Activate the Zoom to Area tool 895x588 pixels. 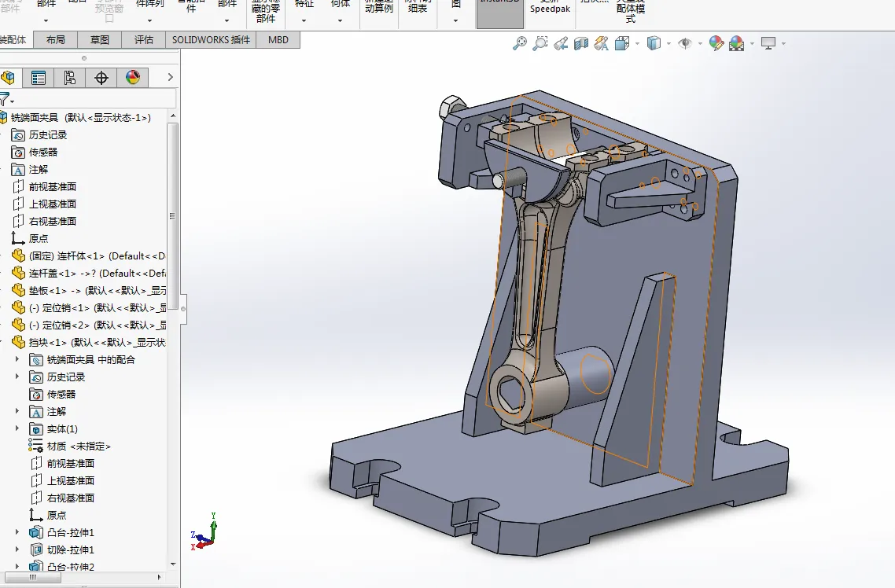click(x=540, y=43)
